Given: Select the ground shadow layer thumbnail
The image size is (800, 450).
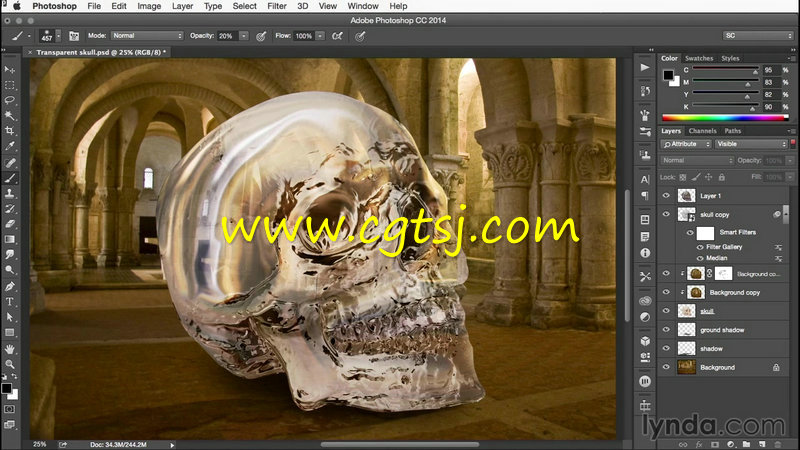Looking at the screenshot, I should point(686,330).
